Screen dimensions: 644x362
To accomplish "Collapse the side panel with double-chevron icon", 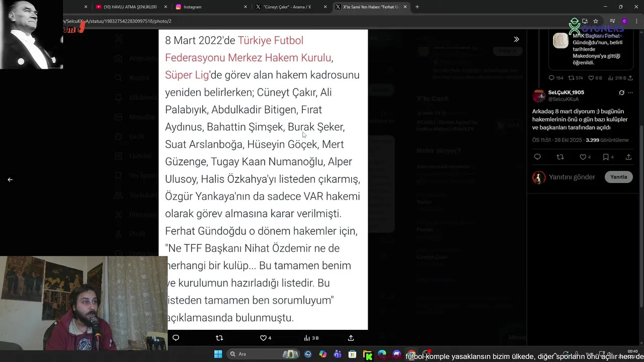I will pyautogui.click(x=516, y=39).
